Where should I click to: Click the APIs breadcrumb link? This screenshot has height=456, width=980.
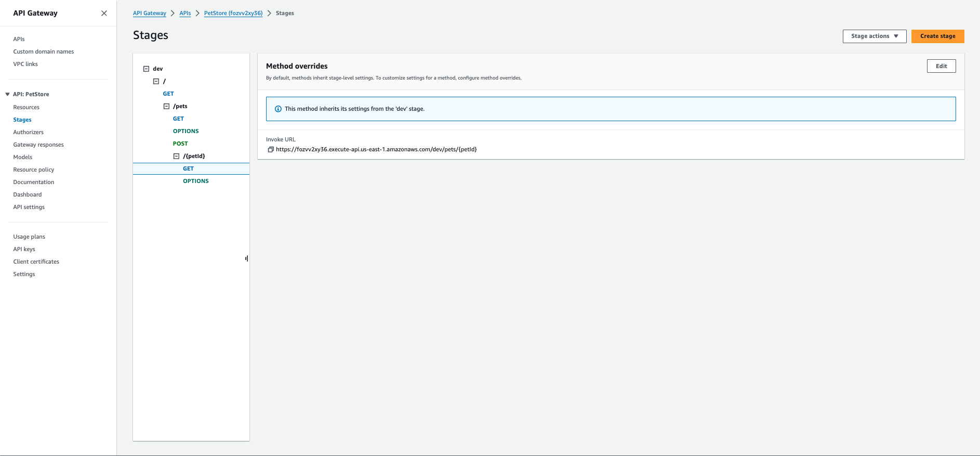point(185,14)
